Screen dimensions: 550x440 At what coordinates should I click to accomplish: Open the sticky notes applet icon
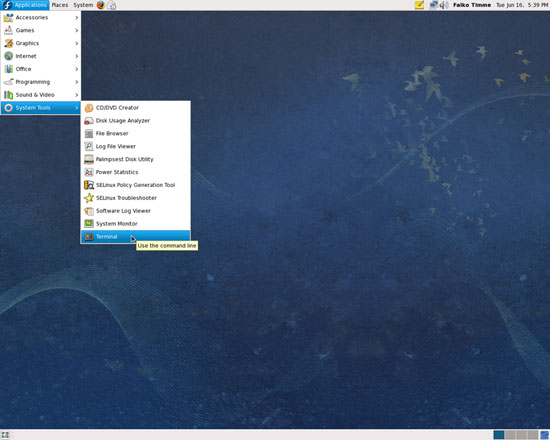(420, 5)
